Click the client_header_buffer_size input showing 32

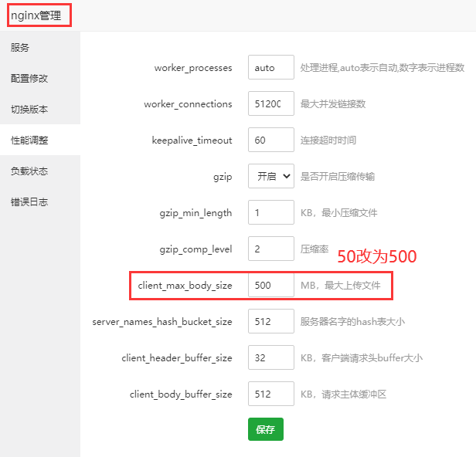click(271, 357)
